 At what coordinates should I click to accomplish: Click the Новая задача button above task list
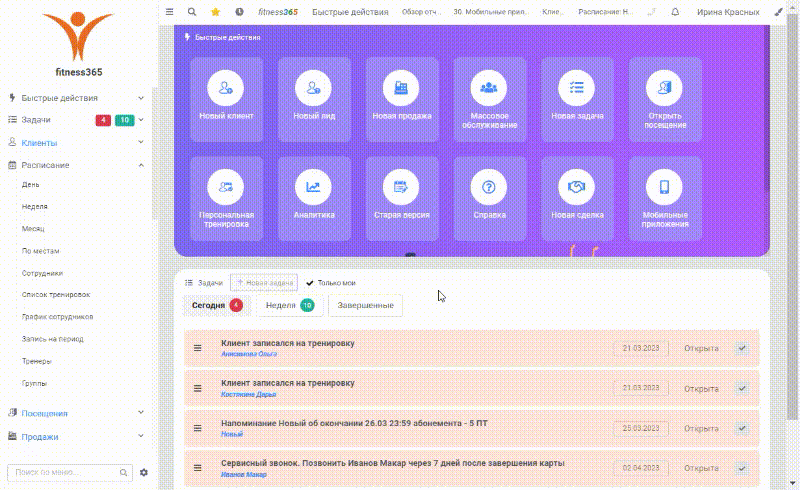264,282
